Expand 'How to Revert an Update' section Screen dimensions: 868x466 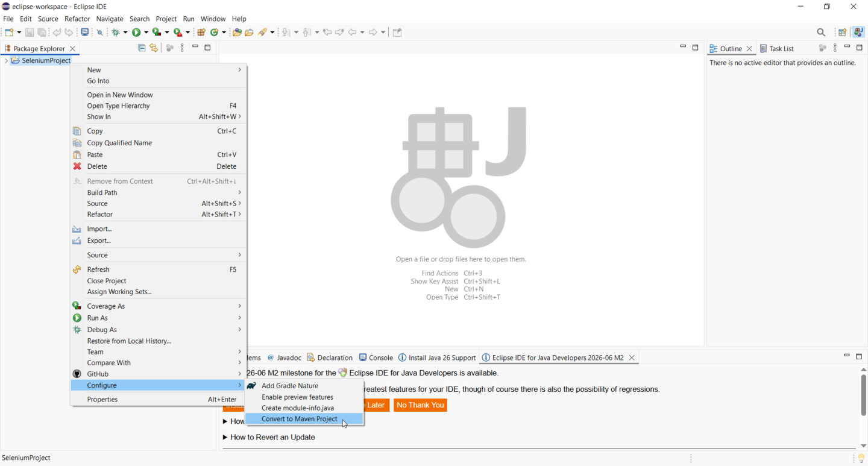click(225, 437)
